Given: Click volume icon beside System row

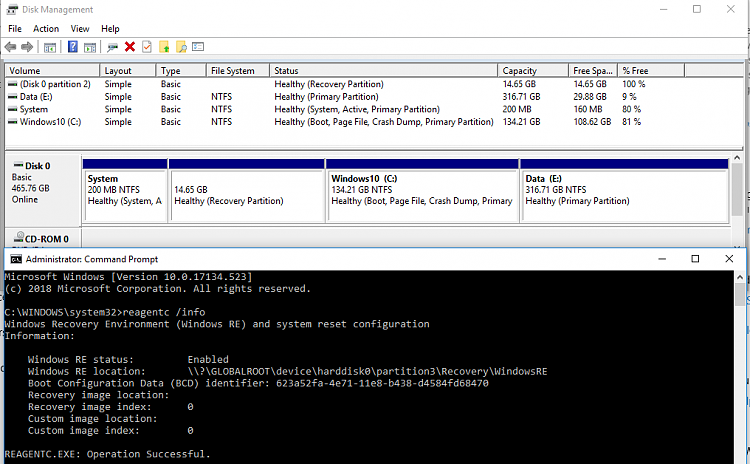Looking at the screenshot, I should pyautogui.click(x=13, y=109).
